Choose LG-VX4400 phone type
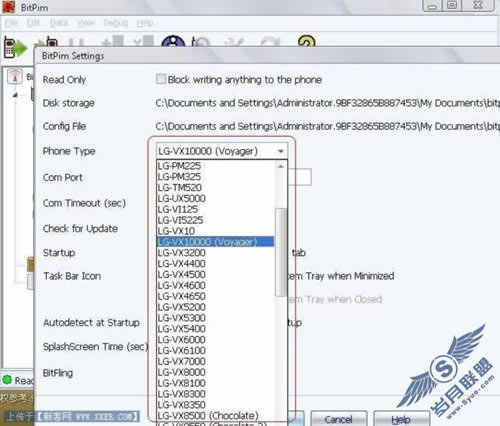This screenshot has height=426, width=500. (x=215, y=264)
